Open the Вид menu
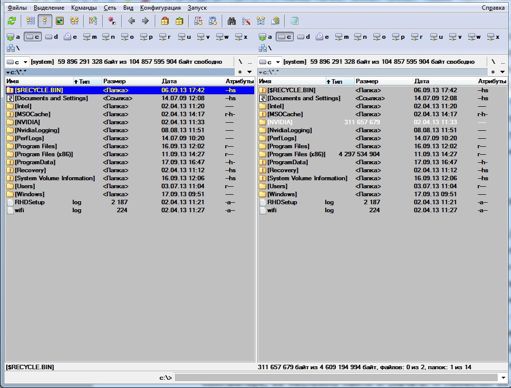This screenshot has height=388, width=511. [128, 7]
